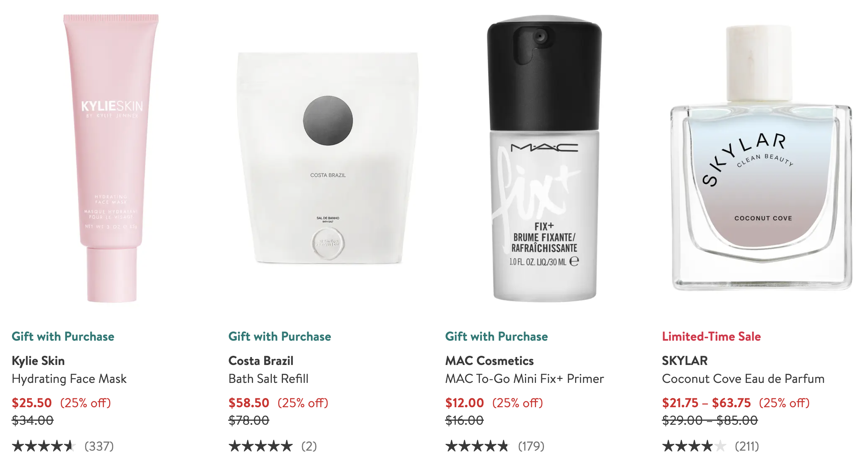Click the $21.75 – $63.75 sale price

[706, 403]
